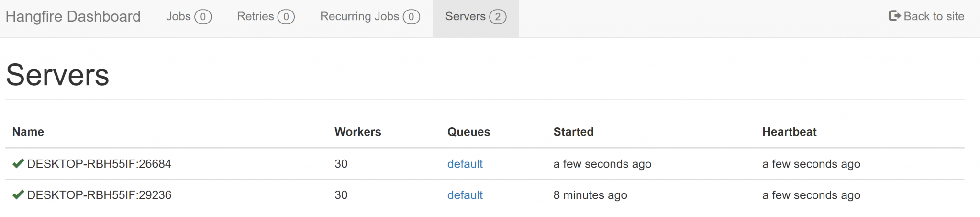Click the Back to site arrow icon

point(894,16)
